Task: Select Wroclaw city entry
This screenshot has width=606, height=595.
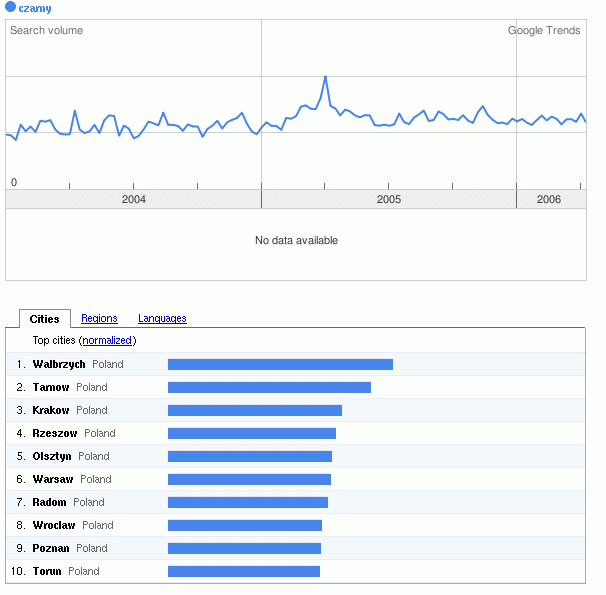Action: click(54, 525)
